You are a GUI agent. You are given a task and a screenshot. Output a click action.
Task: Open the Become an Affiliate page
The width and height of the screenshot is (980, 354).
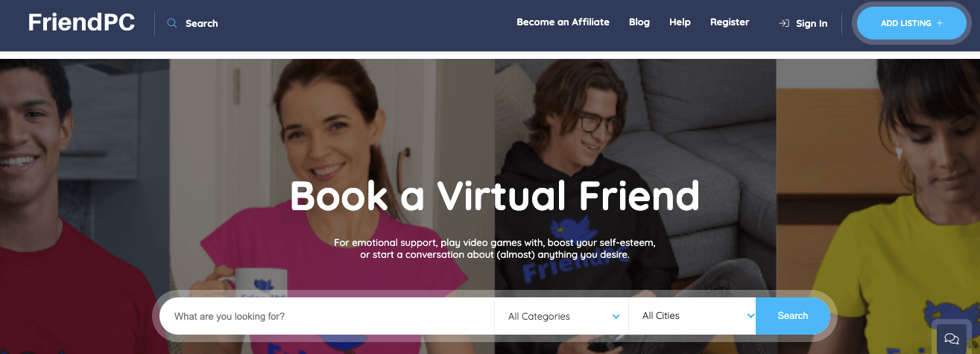point(563,22)
